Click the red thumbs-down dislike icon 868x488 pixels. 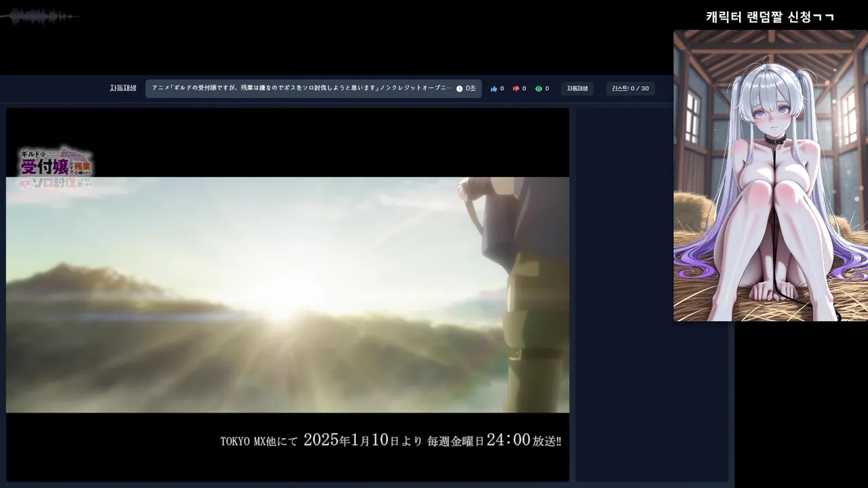(x=516, y=89)
